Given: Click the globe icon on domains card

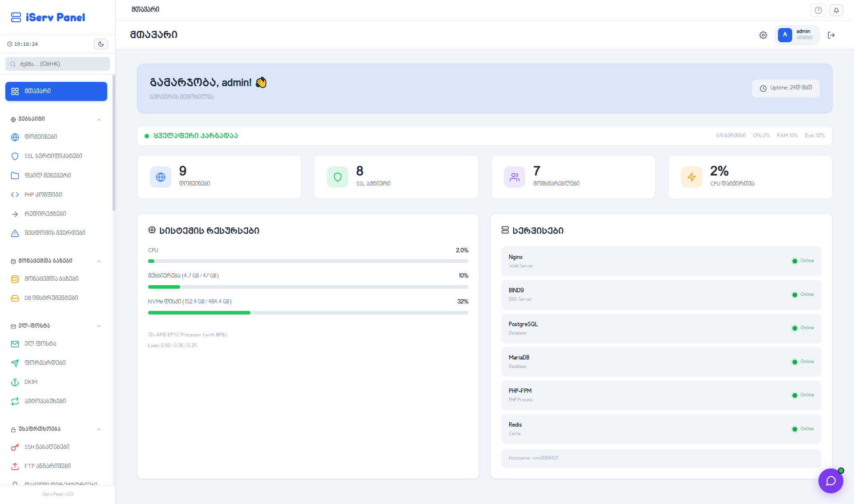Looking at the screenshot, I should 161,177.
